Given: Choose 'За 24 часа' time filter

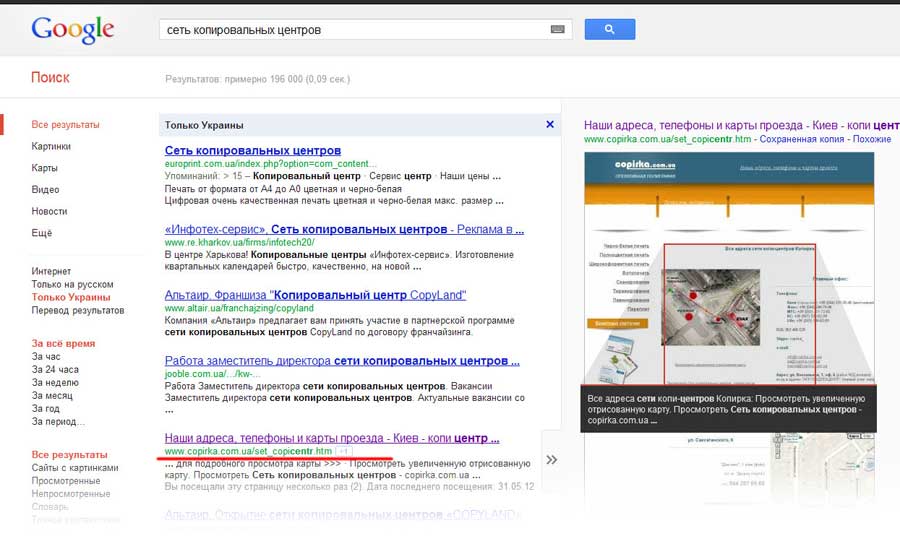Looking at the screenshot, I should coord(55,370).
